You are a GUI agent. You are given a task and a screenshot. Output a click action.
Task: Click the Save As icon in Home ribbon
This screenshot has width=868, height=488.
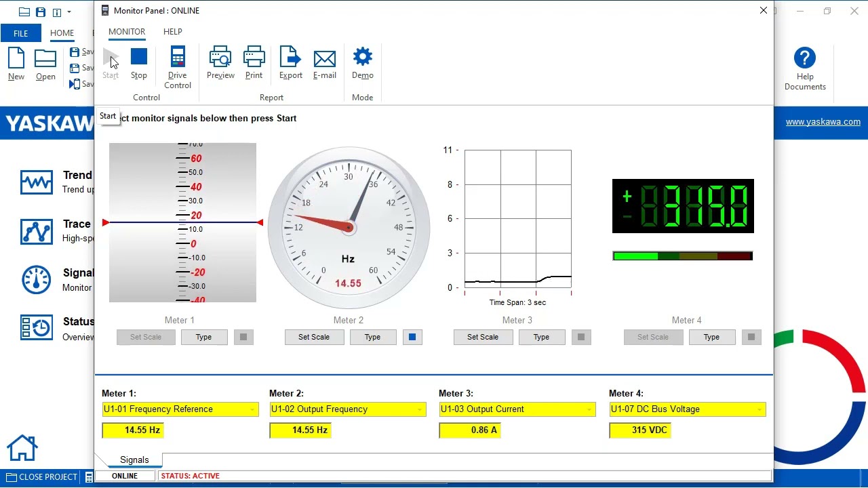coord(75,68)
